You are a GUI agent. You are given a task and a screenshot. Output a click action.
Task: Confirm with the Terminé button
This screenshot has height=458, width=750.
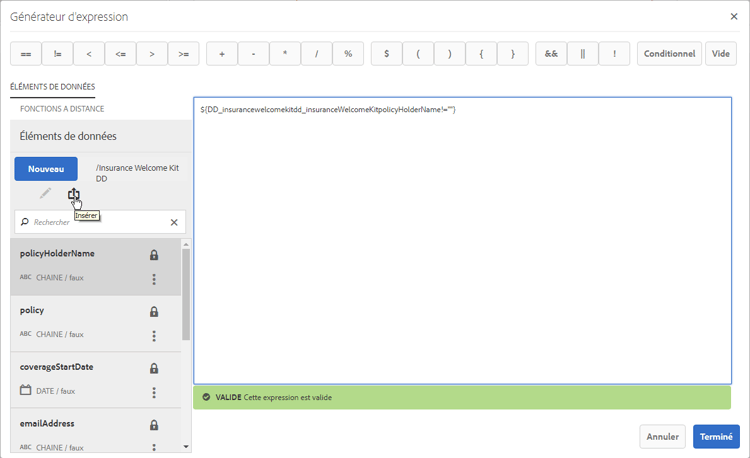[716, 436]
